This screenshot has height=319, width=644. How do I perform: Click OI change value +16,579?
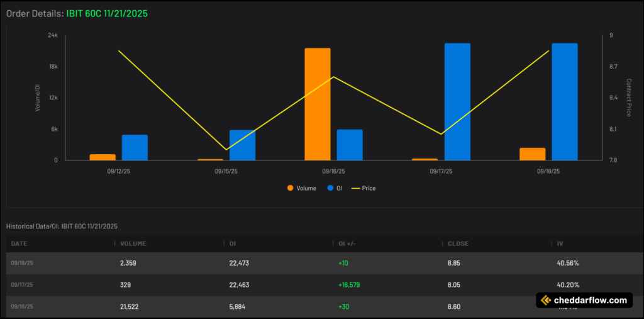[x=349, y=284]
